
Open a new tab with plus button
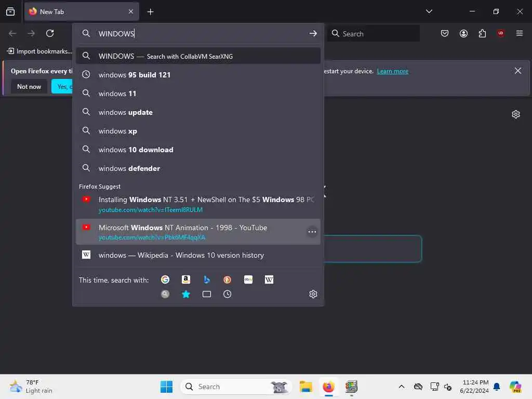[x=150, y=12]
